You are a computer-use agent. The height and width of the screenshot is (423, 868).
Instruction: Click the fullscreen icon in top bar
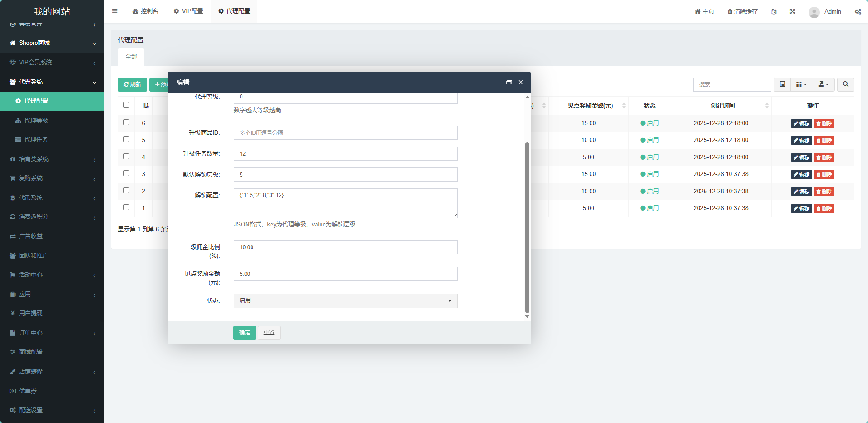(792, 11)
